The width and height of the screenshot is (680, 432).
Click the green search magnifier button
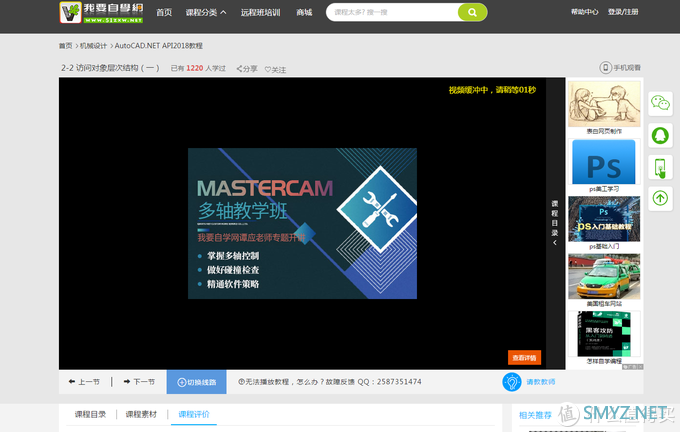[472, 12]
